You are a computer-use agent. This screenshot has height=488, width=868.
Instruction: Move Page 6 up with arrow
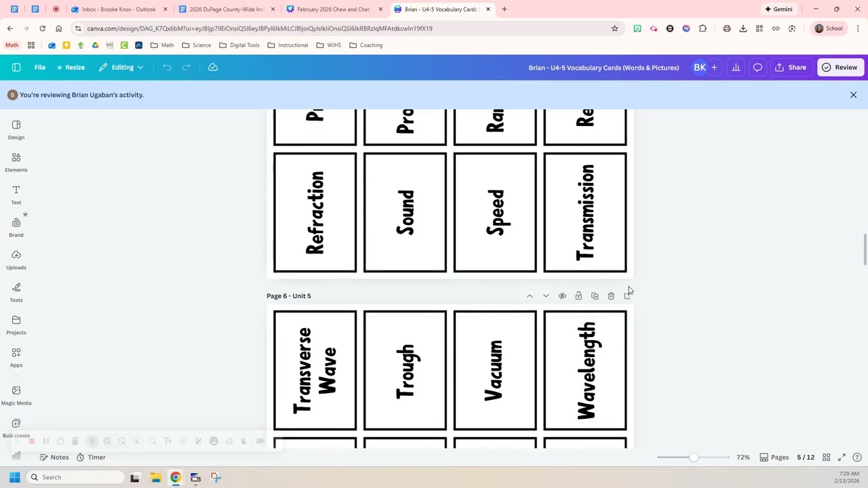tap(530, 296)
